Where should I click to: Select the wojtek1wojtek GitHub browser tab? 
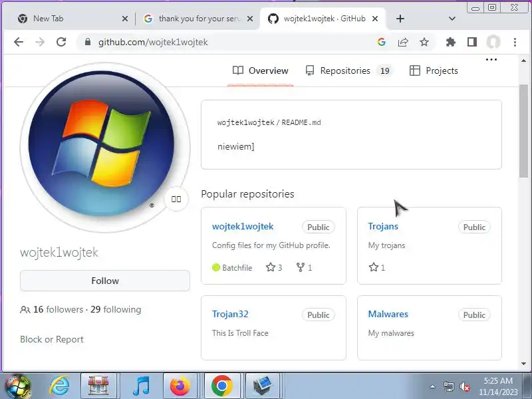coord(323,19)
